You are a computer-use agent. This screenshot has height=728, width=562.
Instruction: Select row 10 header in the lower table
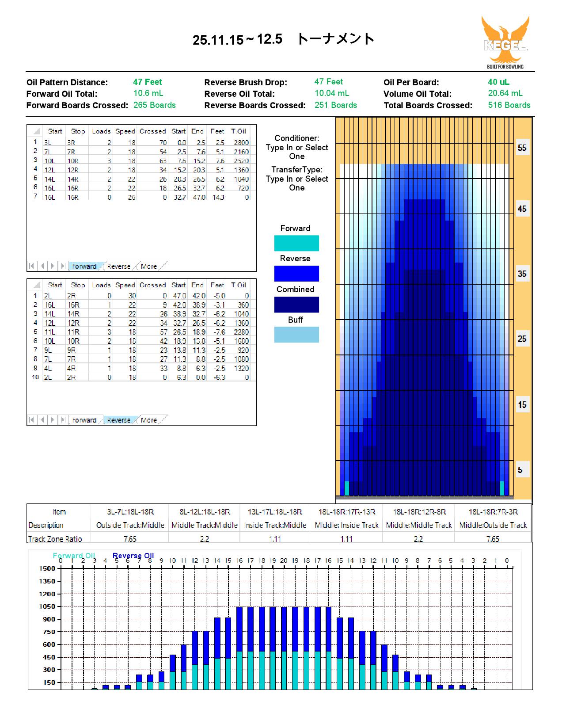click(35, 377)
